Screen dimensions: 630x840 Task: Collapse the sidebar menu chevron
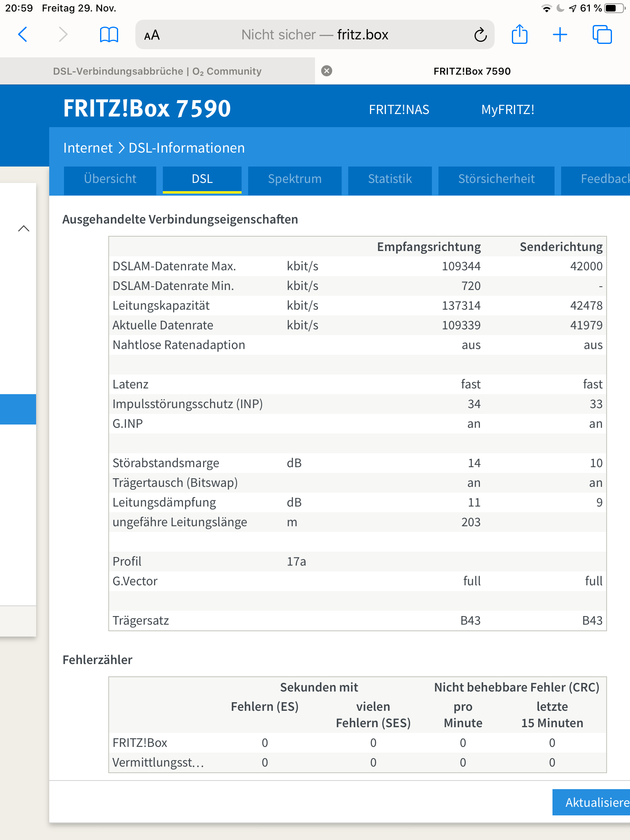24,228
